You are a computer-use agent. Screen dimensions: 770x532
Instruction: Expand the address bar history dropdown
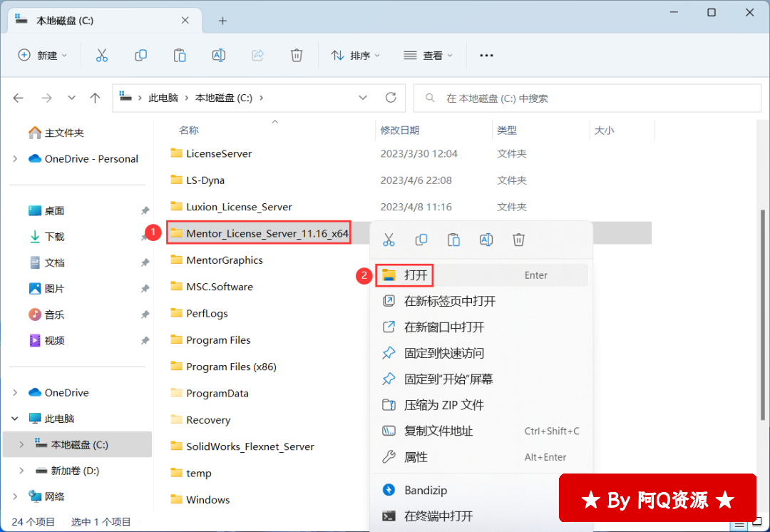pos(363,98)
